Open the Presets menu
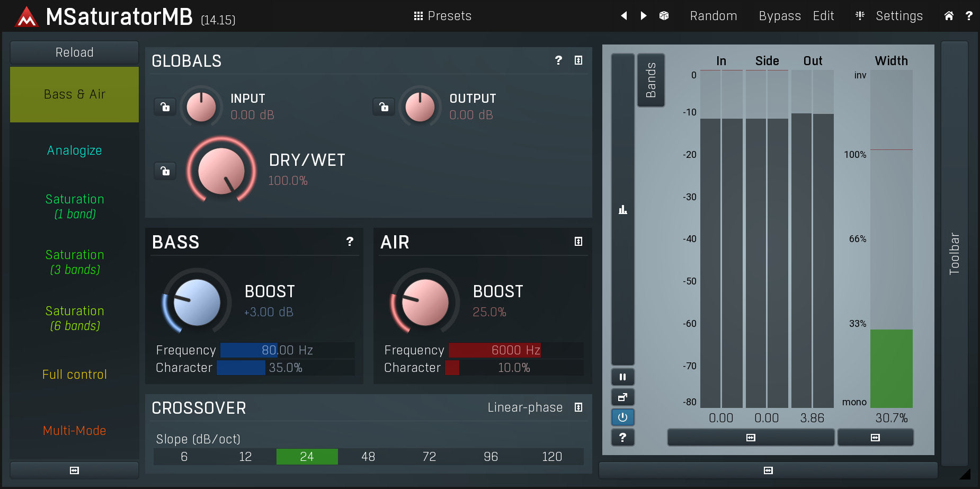The width and height of the screenshot is (980, 489). coord(442,16)
